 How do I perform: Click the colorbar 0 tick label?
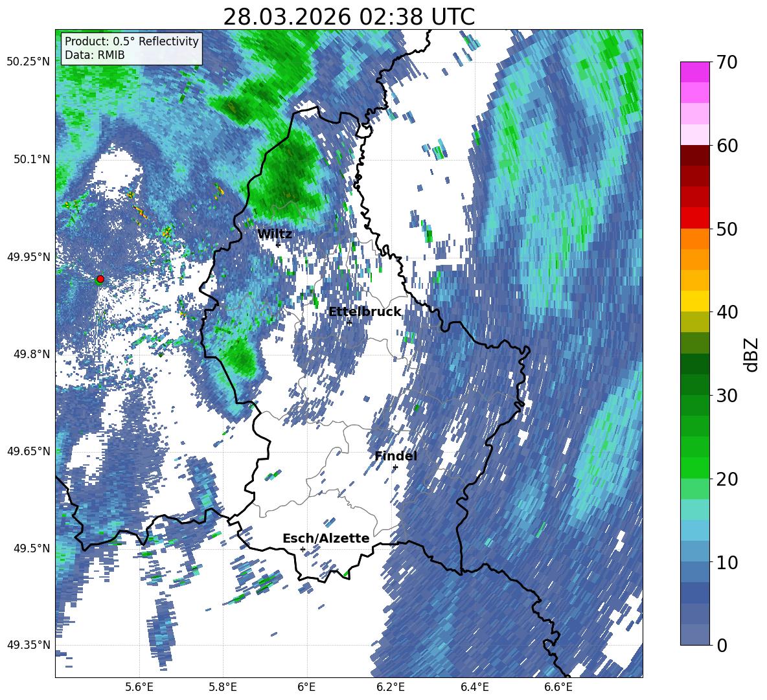[x=722, y=645]
